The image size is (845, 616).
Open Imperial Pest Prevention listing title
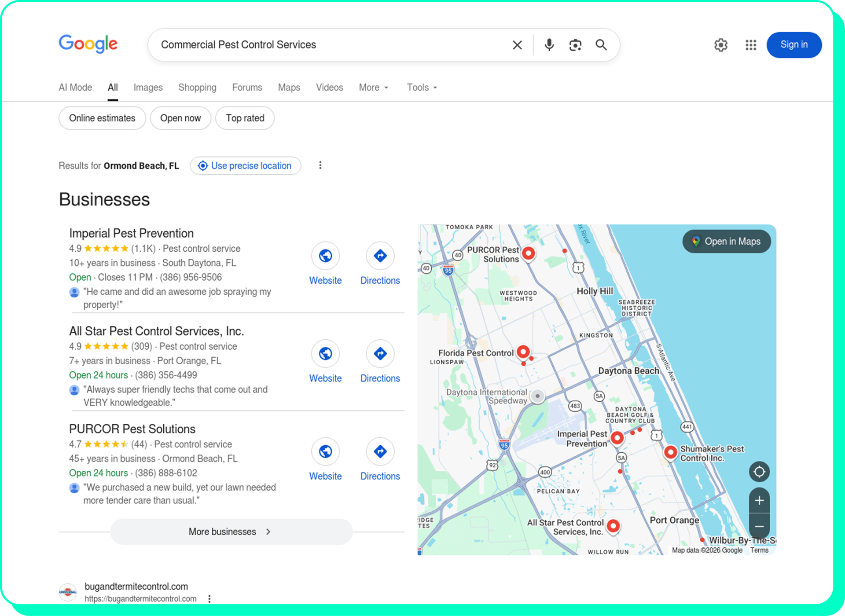coord(131,233)
